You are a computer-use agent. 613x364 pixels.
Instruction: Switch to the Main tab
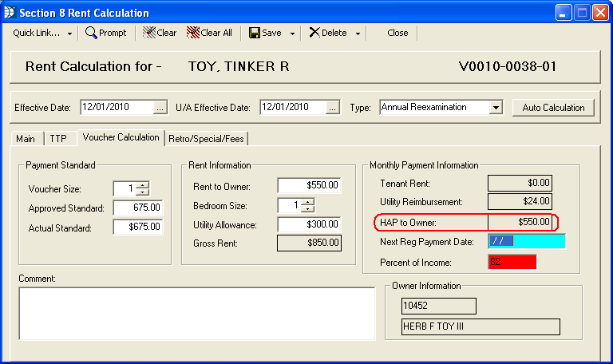[x=26, y=139]
